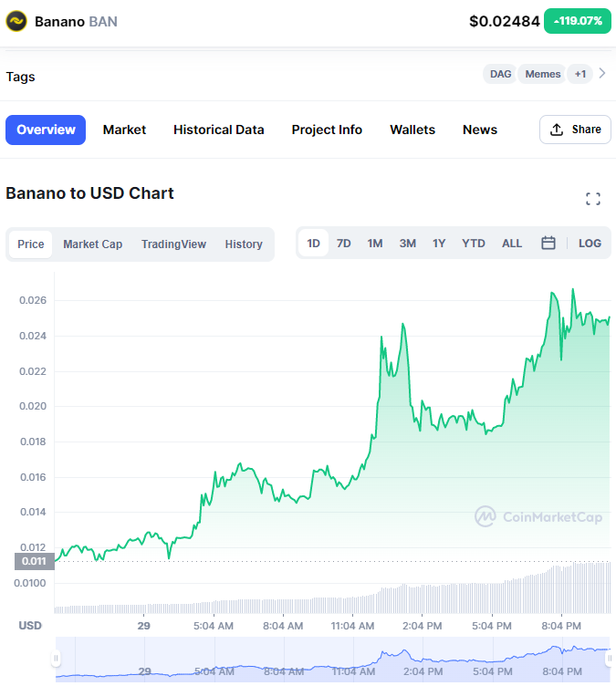Select the Price chart view
The image size is (616, 686).
coord(31,244)
